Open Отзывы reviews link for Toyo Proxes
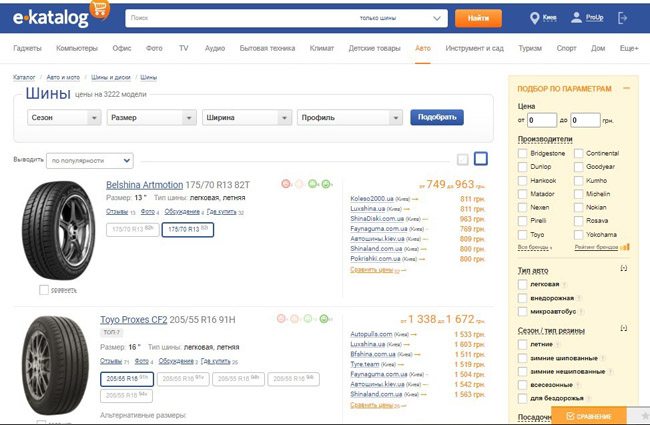 coord(111,362)
